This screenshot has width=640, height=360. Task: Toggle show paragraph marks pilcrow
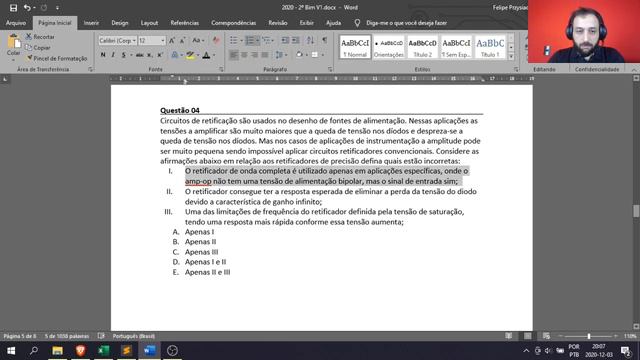[324, 40]
